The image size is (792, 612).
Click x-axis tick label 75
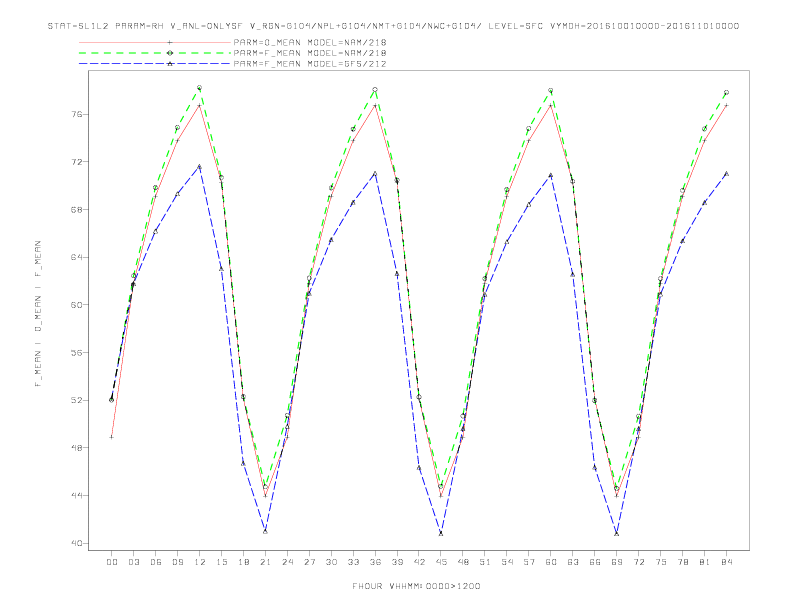661,562
